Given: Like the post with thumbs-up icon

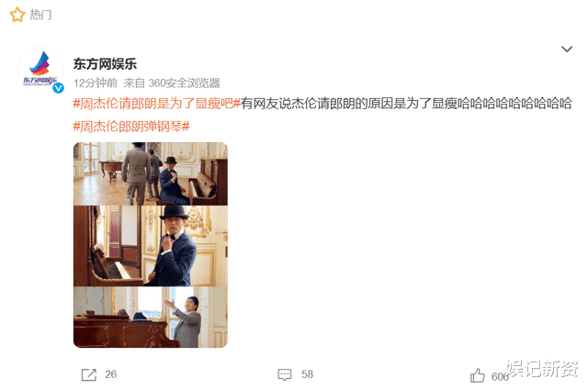Looking at the screenshot, I should 478,375.
